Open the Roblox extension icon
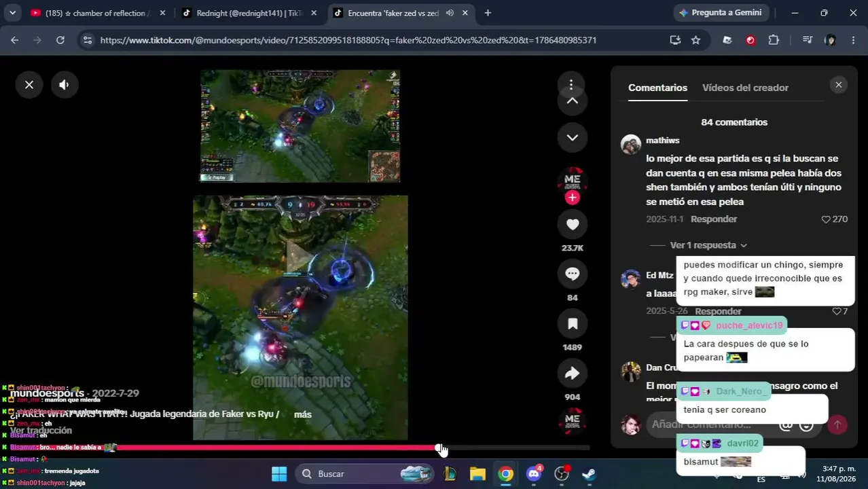Screen dimensions: 868x489 (x=727, y=40)
